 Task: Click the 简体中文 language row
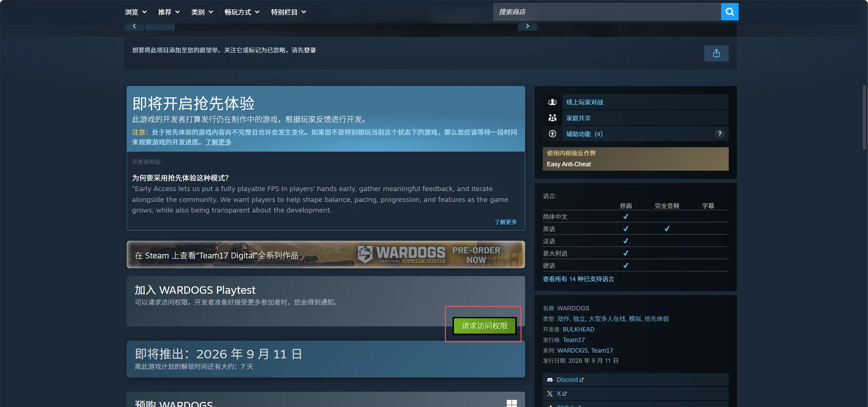635,217
